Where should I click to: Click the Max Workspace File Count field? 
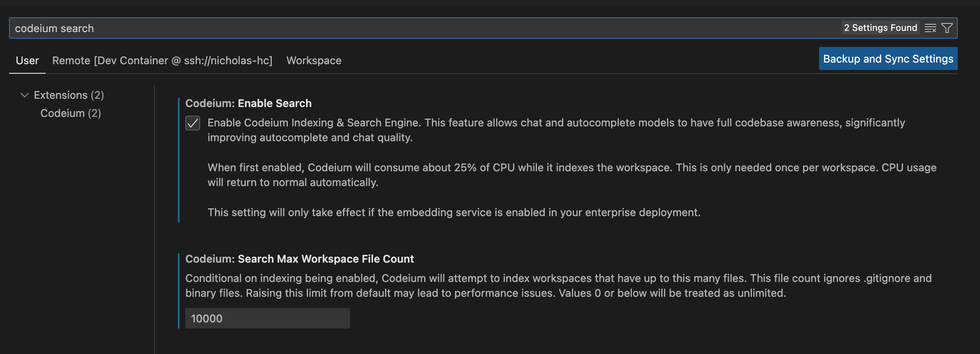268,318
